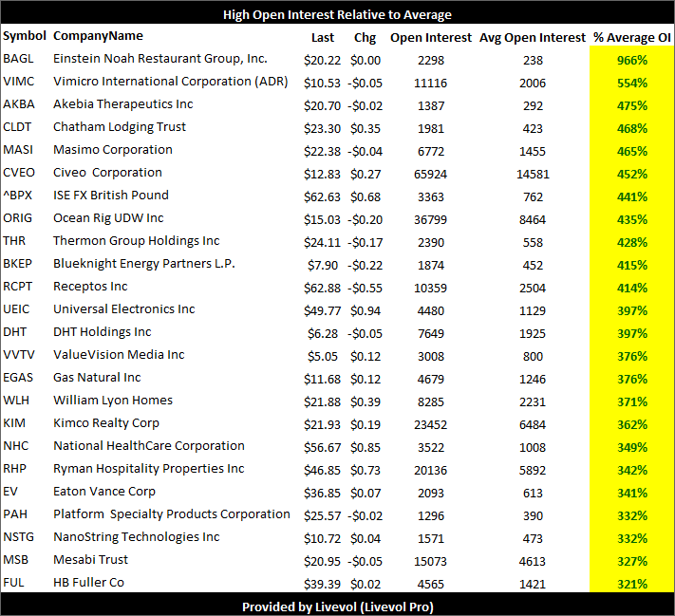Image resolution: width=675 pixels, height=616 pixels.
Task: Select the AKBA symbol cell
Action: tap(19, 104)
